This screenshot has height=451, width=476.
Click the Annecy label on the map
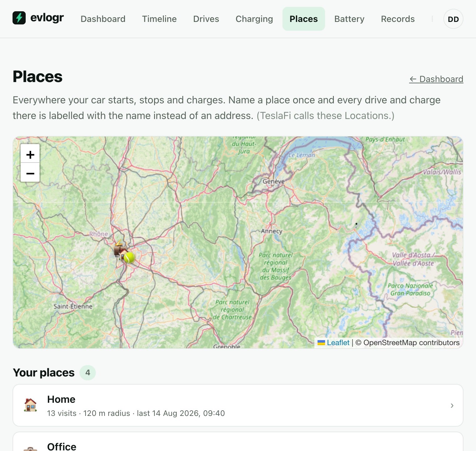click(x=272, y=231)
